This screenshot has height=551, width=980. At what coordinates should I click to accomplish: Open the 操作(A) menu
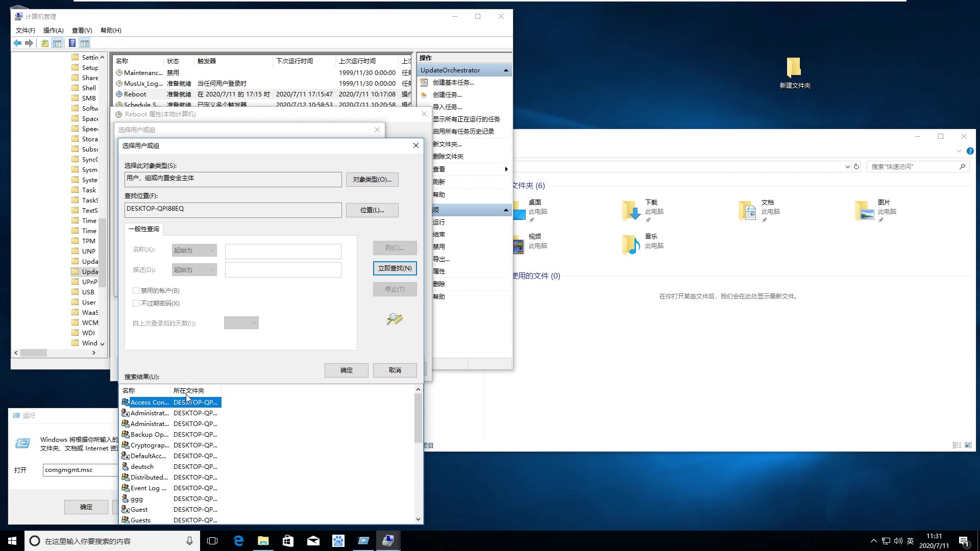[53, 31]
